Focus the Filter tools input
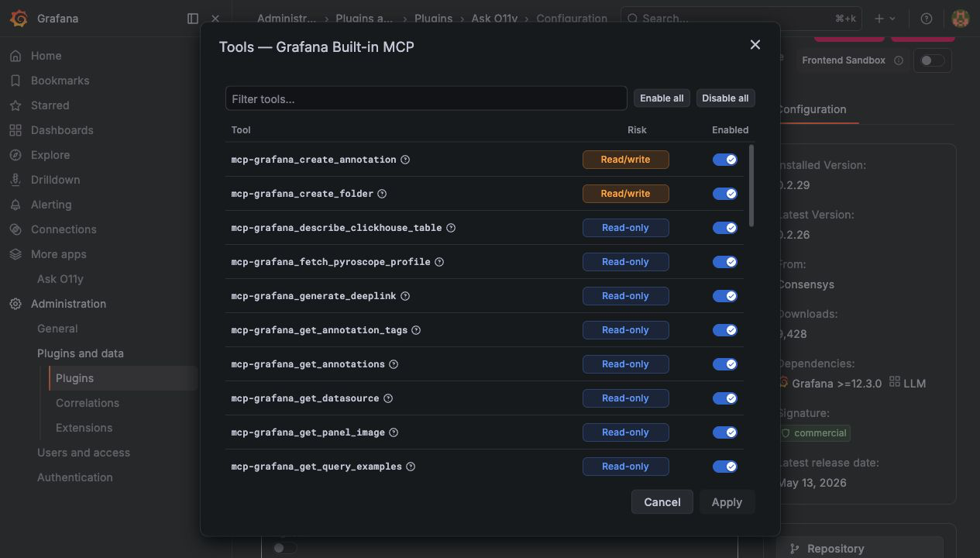980x558 pixels. coord(426,98)
